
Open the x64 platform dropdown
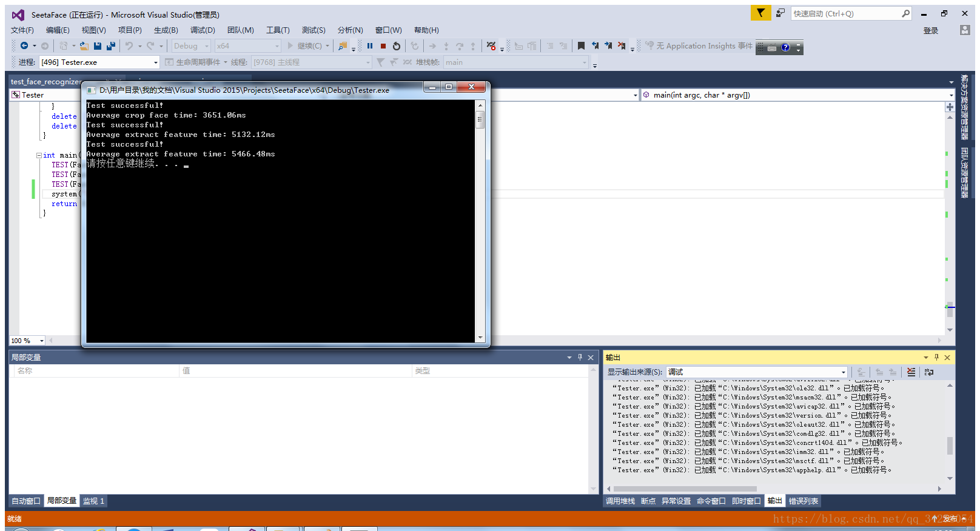pos(248,46)
